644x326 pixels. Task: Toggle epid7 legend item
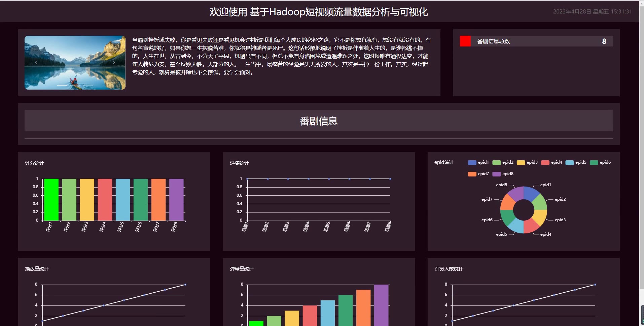click(x=478, y=174)
